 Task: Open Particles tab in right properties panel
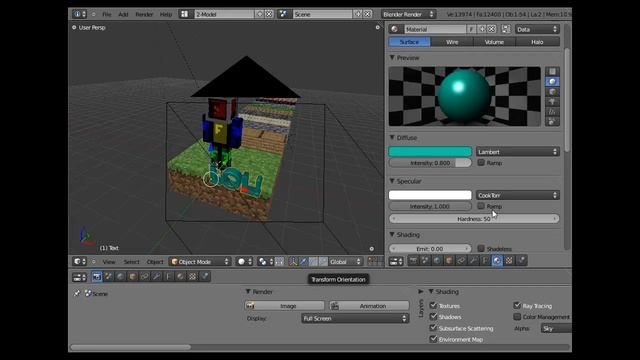[x=521, y=260]
